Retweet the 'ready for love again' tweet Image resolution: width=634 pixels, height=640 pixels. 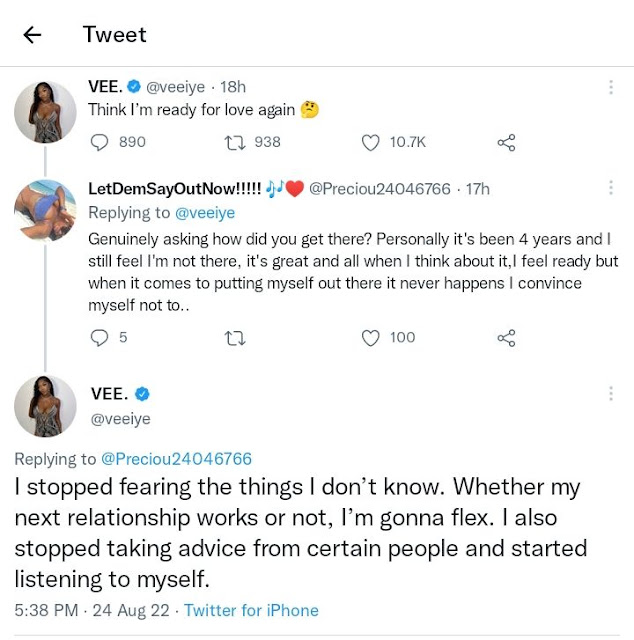click(235, 142)
